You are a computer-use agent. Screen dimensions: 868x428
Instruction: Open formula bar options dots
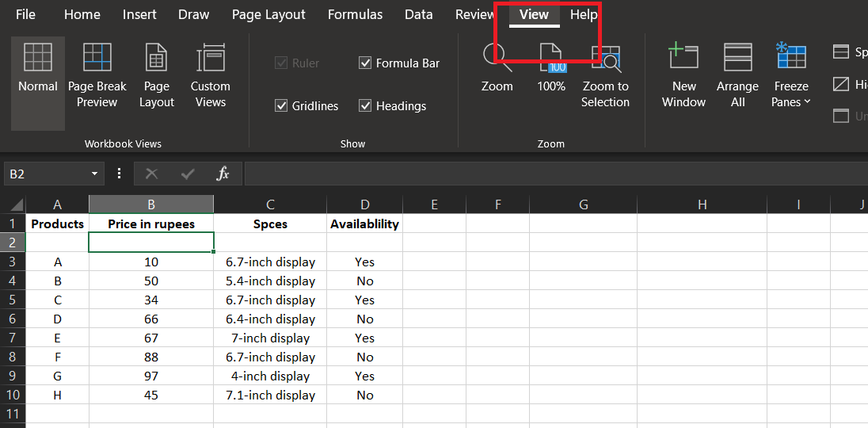[x=119, y=174]
